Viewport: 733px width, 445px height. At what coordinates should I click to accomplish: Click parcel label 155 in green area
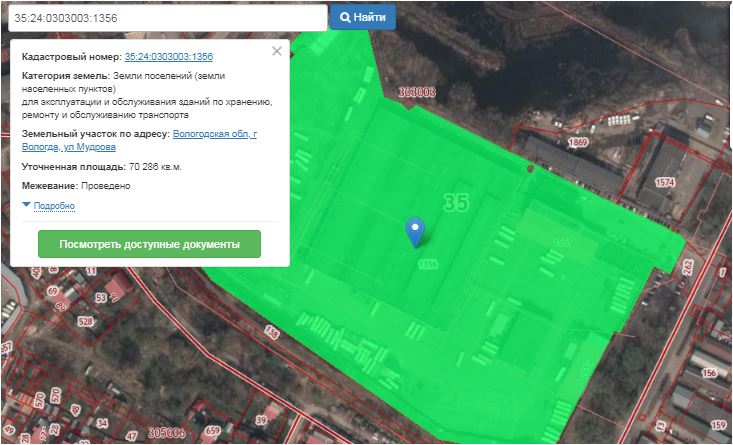point(562,242)
